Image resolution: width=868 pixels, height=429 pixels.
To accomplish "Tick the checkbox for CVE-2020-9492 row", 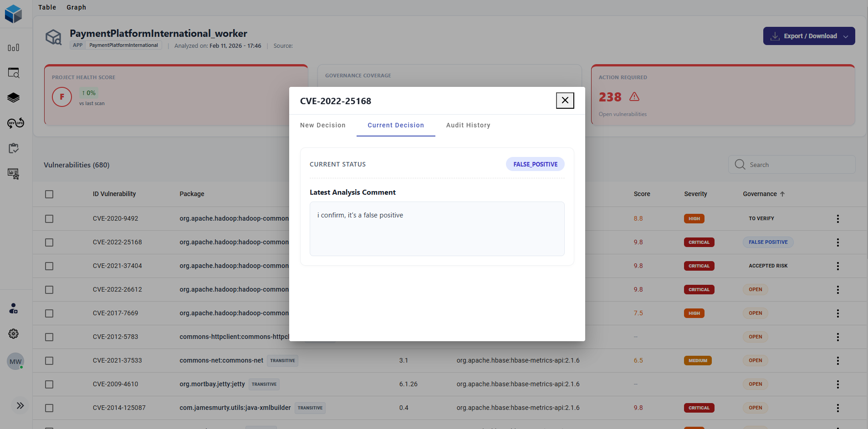I will pyautogui.click(x=49, y=219).
